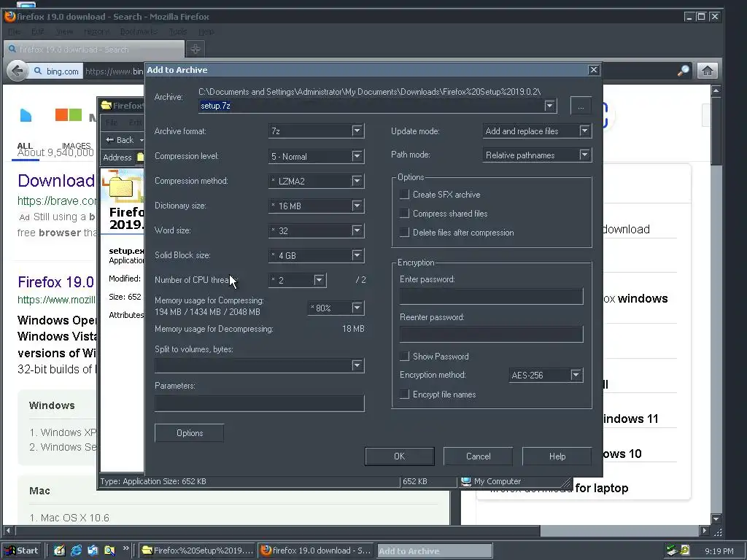The height and width of the screenshot is (560, 747).
Task: Expand the Dictionary size dropdown
Action: click(x=357, y=206)
